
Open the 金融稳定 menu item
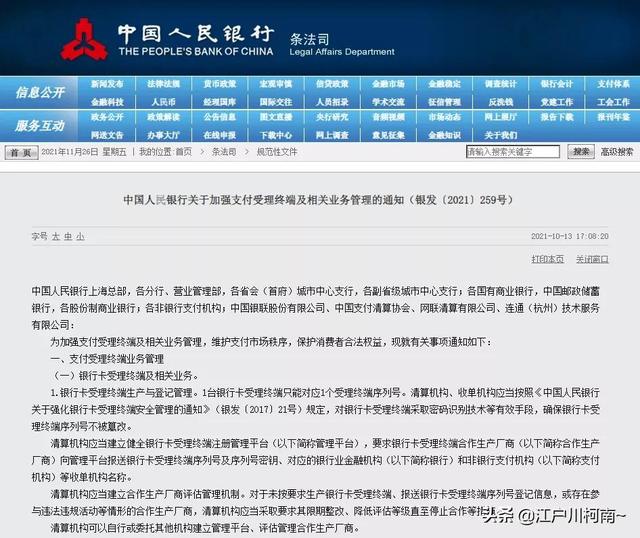point(444,84)
